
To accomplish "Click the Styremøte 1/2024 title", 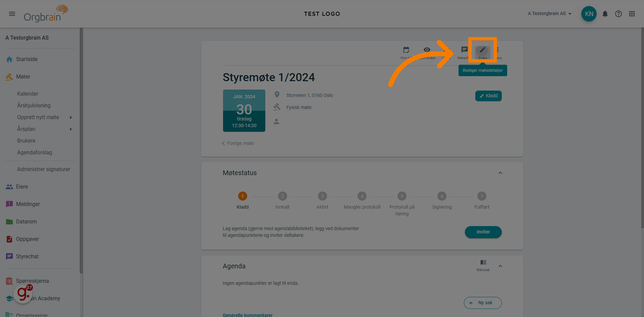I will [x=269, y=77].
